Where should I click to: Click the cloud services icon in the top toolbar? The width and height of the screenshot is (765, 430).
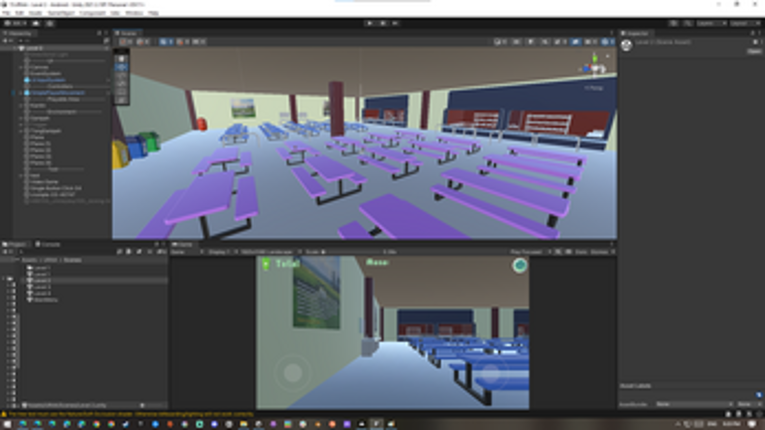(x=36, y=23)
